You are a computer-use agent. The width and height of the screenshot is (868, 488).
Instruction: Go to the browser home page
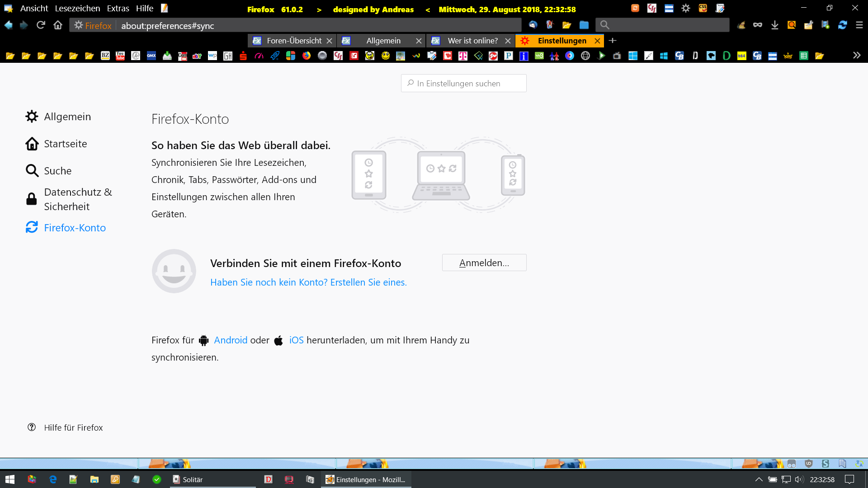[58, 25]
